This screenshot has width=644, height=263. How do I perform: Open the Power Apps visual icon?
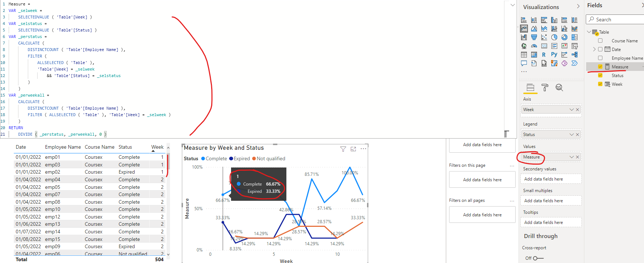(564, 63)
